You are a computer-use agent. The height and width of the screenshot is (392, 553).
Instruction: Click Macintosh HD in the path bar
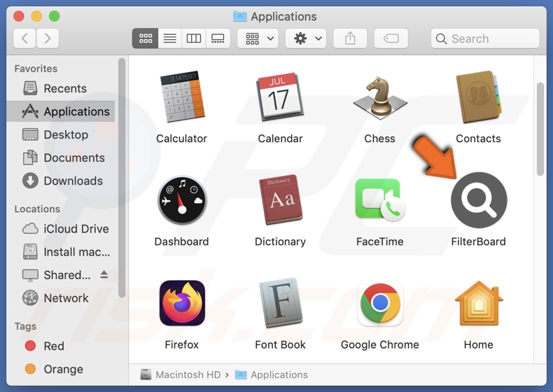point(181,374)
